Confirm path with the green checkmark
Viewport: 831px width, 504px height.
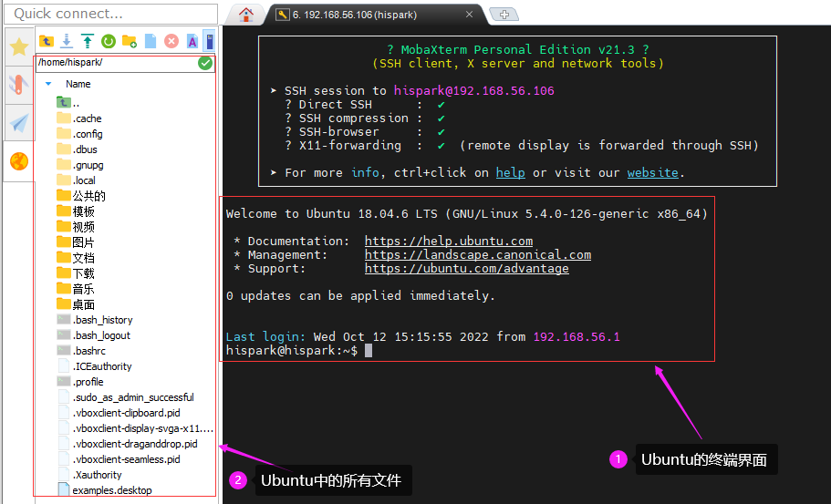click(205, 63)
